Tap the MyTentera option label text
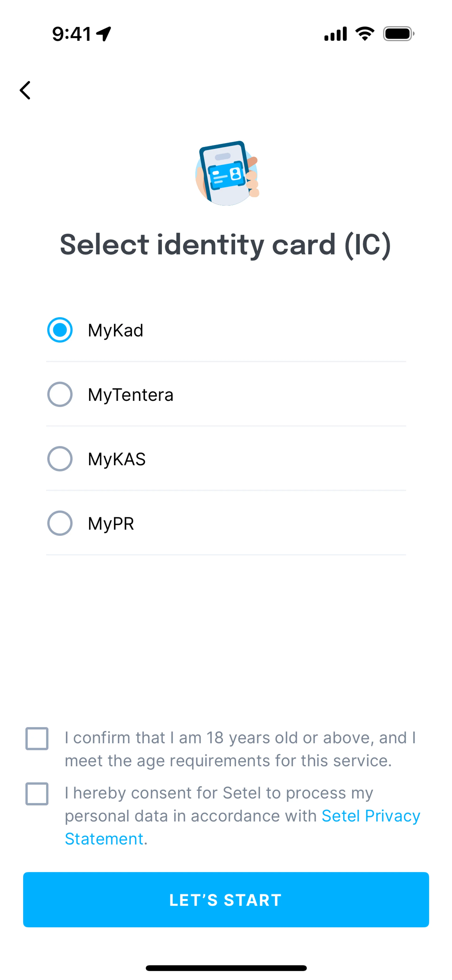Screen dimensions: 452x980 coord(130,395)
